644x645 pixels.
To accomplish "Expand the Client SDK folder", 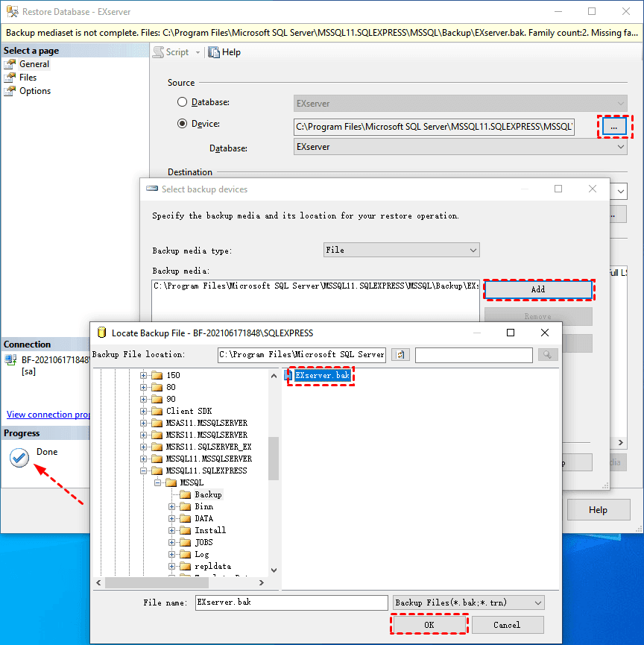I will coord(143,411).
